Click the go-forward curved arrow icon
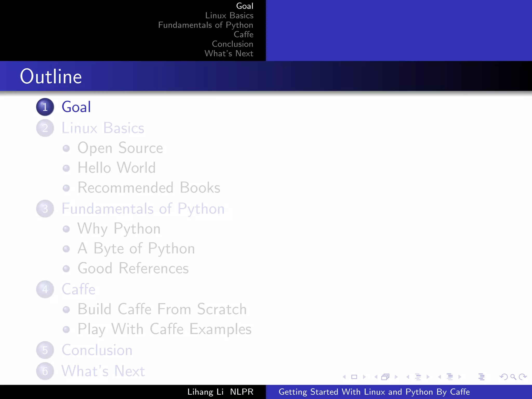The height and width of the screenshot is (399, 532). click(x=523, y=377)
